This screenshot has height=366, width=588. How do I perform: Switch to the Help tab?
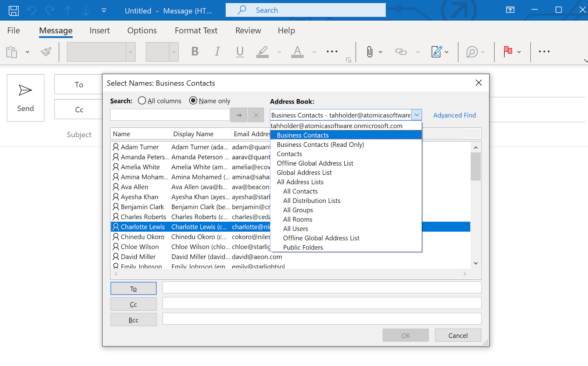pos(286,30)
